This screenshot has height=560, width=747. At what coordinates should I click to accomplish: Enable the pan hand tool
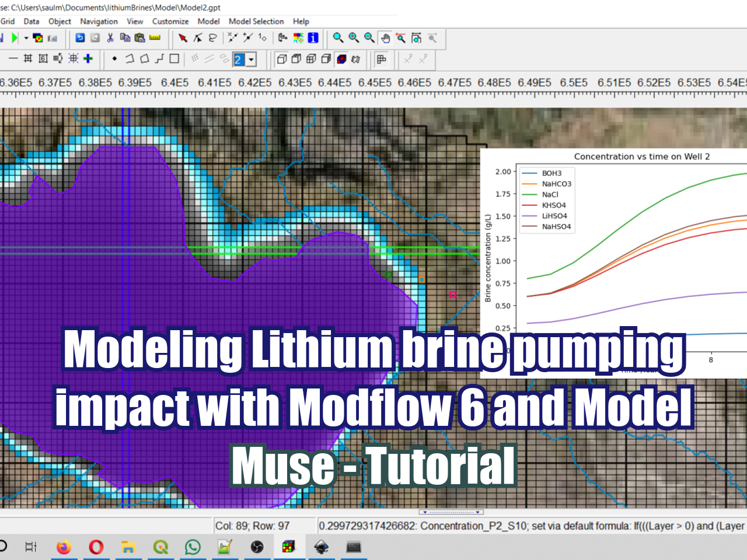pyautogui.click(x=385, y=38)
